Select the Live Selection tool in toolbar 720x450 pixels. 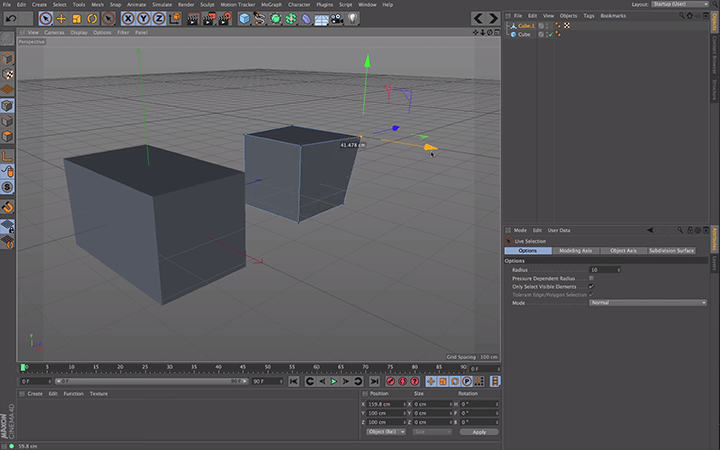pos(45,19)
